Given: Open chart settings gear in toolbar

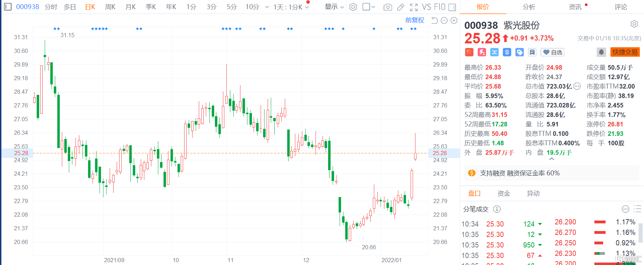Looking at the screenshot, I should [x=353, y=7].
